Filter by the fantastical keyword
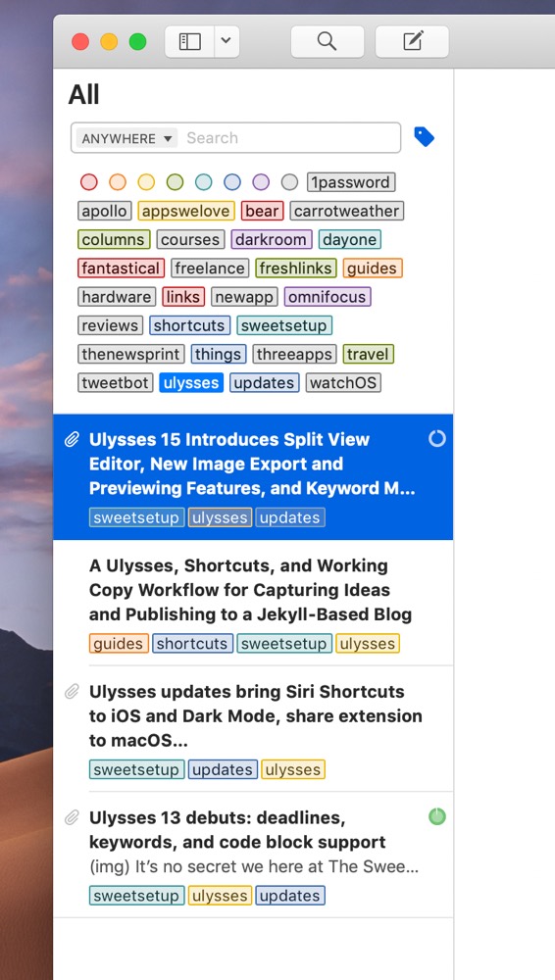This screenshot has height=980, width=555. click(x=121, y=269)
